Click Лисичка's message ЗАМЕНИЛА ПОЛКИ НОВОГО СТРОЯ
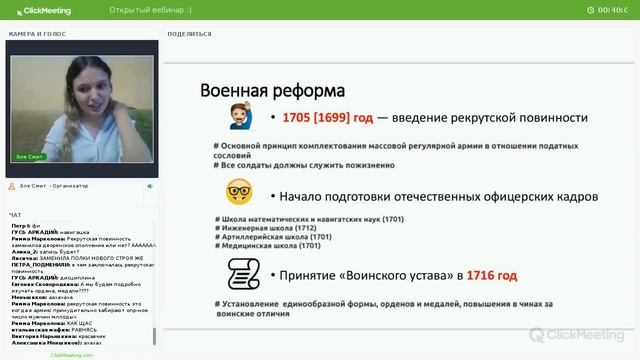 tap(78, 258)
